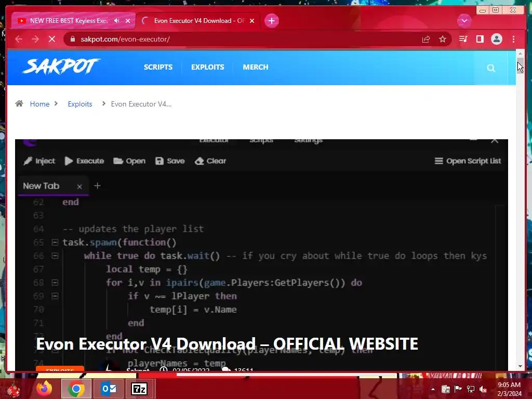
Task: Open the EXPLOITS menu
Action: point(208,67)
